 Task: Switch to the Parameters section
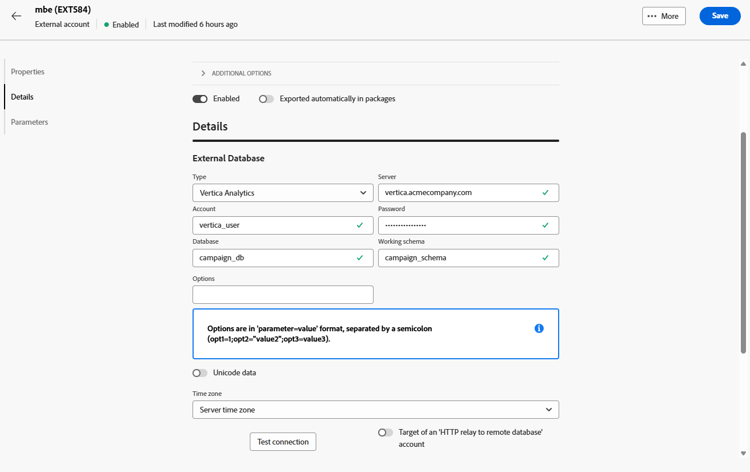[30, 122]
